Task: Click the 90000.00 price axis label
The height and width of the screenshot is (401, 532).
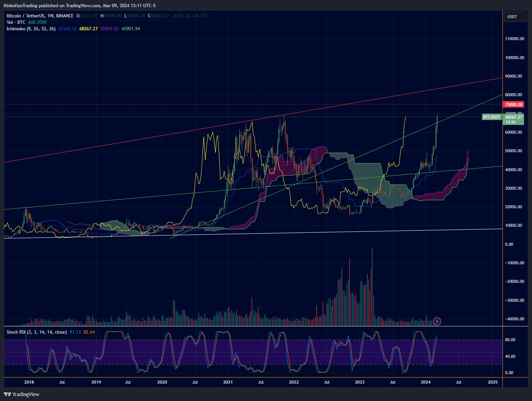Action: coord(514,76)
